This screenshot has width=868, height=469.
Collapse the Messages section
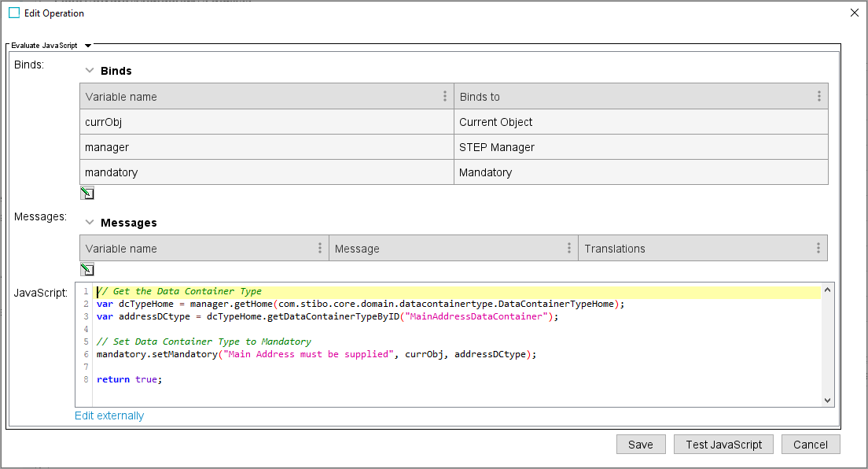(90, 223)
